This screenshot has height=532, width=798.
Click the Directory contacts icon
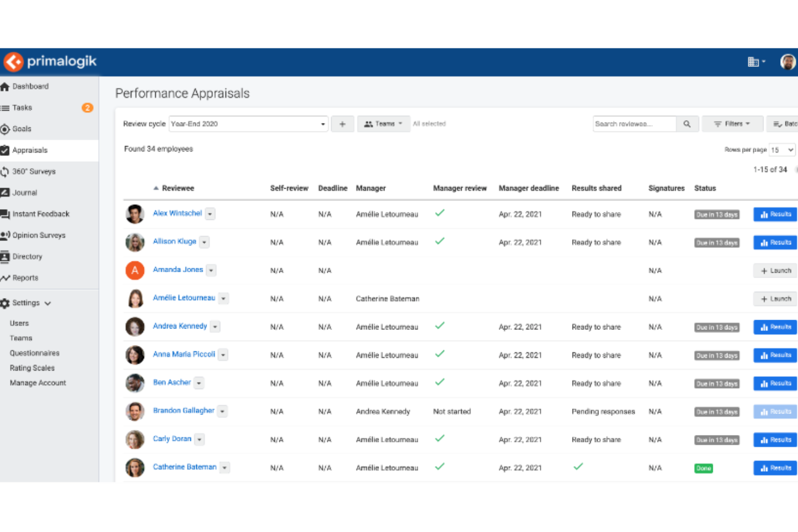click(5, 257)
